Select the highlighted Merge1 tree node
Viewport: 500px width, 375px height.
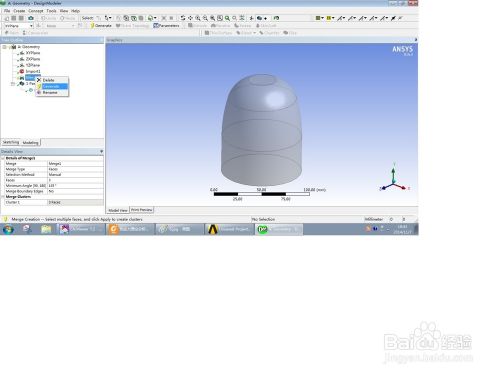pos(30,78)
